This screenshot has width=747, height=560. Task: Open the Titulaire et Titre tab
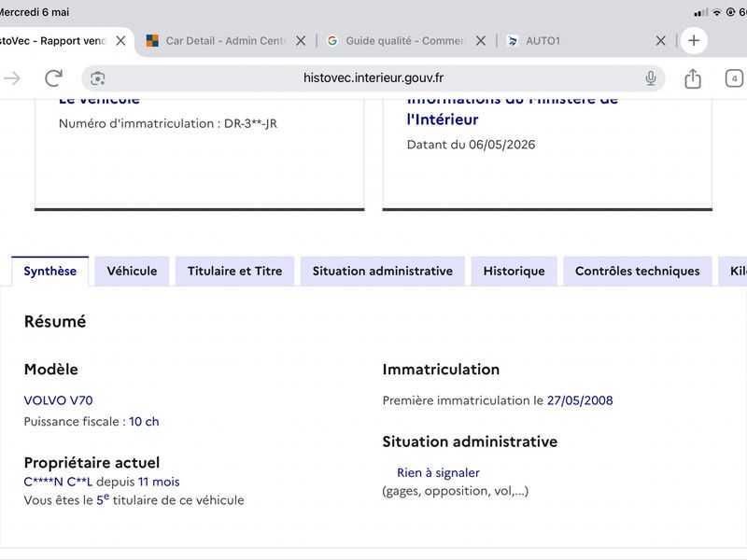click(235, 271)
